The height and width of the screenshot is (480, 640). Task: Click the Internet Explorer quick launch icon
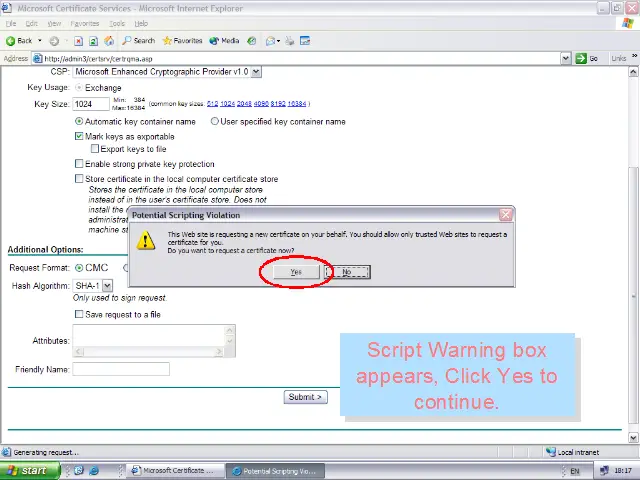94,471
